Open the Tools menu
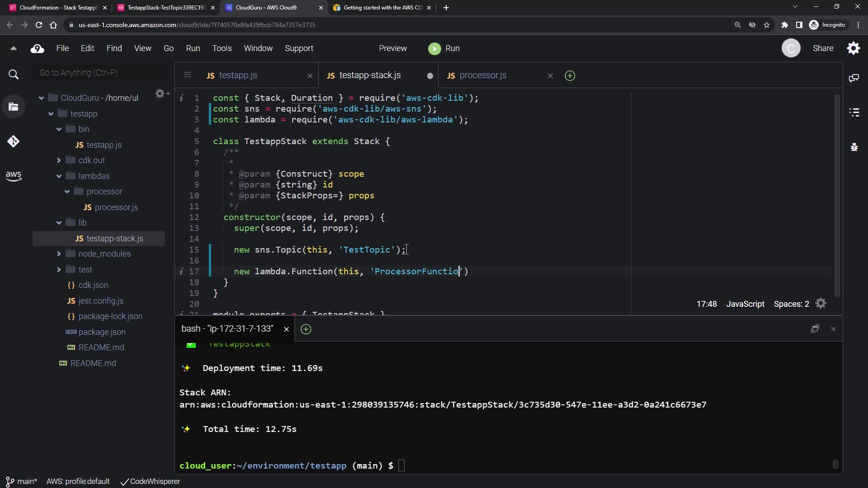The image size is (868, 488). [x=222, y=48]
